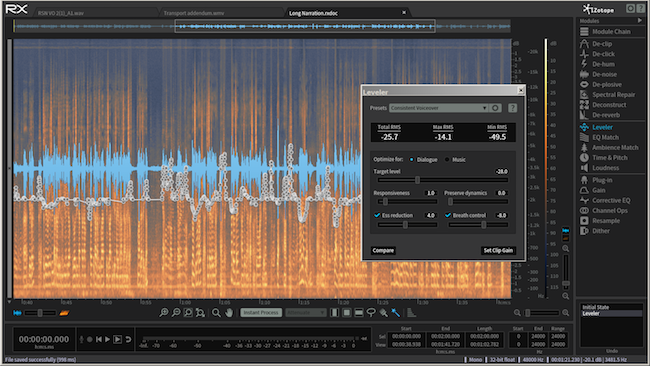
Task: Click the Preserve dynamics slider
Action: click(x=478, y=201)
